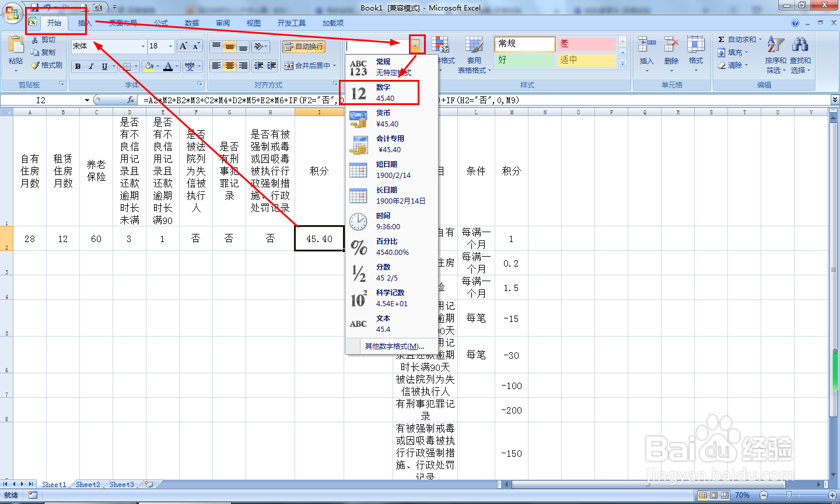Image resolution: width=840 pixels, height=504 pixels.
Task: Click the Select All corner button
Action: [6, 112]
